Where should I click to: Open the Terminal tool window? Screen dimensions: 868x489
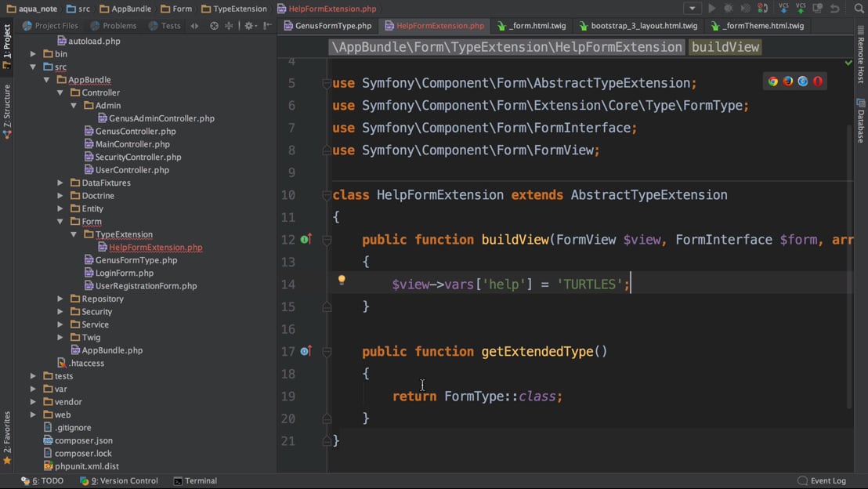click(195, 480)
